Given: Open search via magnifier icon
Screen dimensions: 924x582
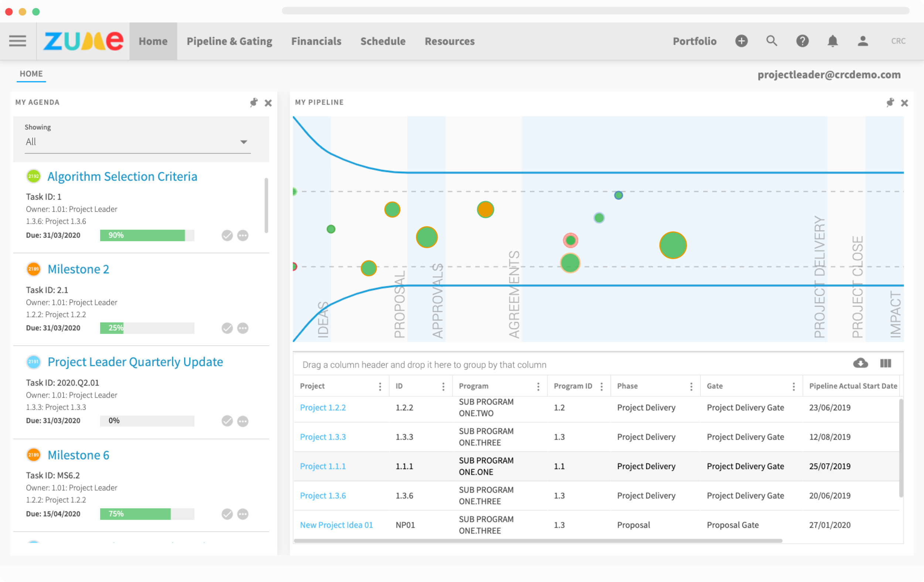Looking at the screenshot, I should 772,41.
